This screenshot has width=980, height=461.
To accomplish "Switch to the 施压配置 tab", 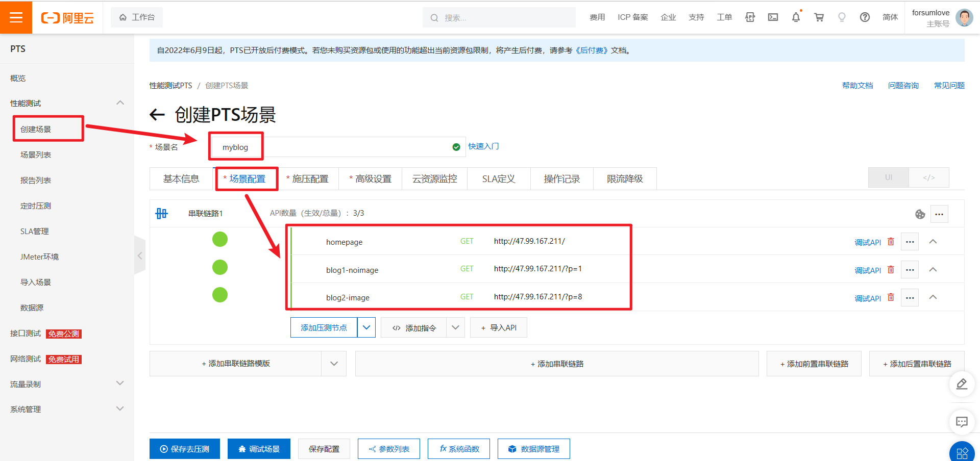I will pyautogui.click(x=309, y=178).
